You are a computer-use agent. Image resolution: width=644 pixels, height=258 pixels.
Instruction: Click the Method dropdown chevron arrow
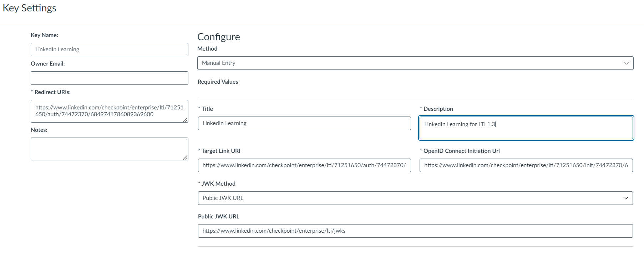626,63
